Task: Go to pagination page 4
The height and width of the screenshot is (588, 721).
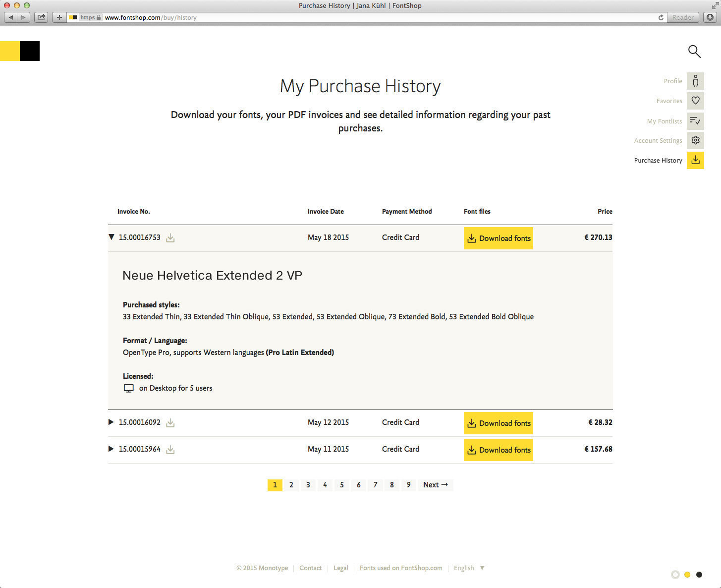Action: [x=325, y=485]
